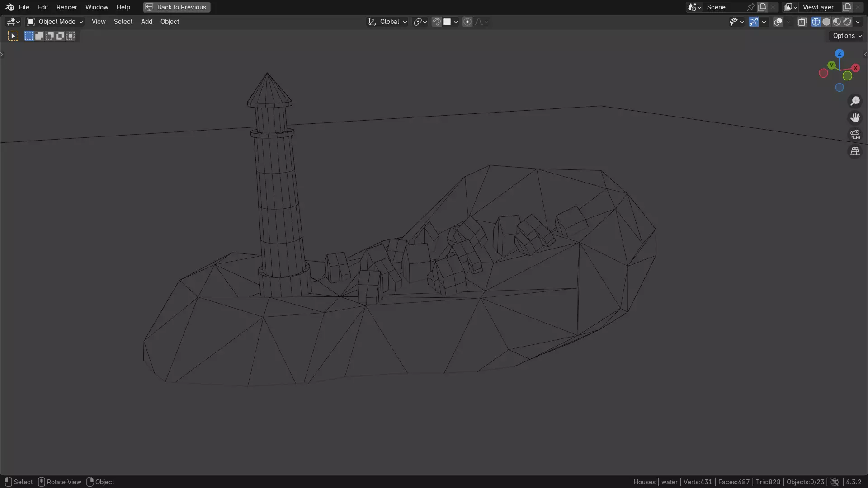
Task: Choose the Set new selection mode
Action: pos(29,36)
